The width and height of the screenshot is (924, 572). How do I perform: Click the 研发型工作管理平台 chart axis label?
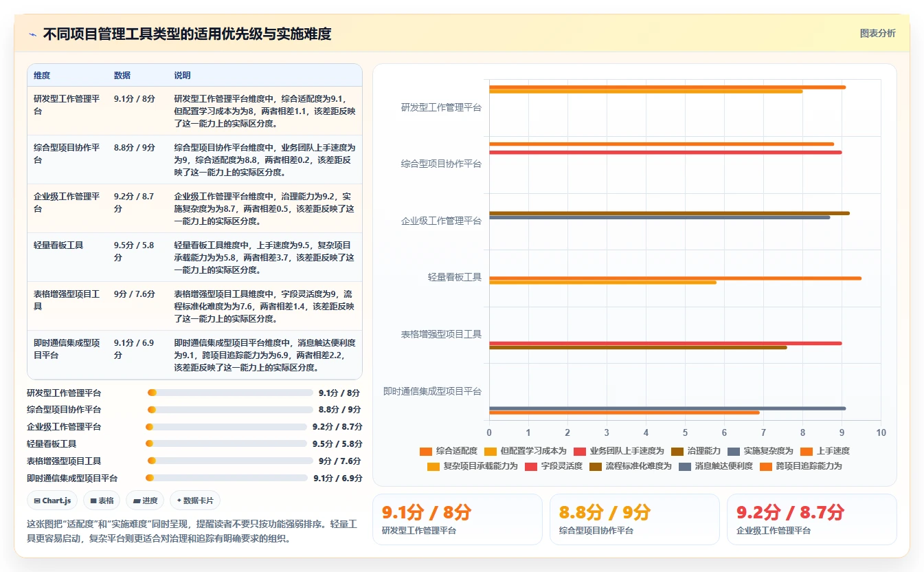[441, 107]
